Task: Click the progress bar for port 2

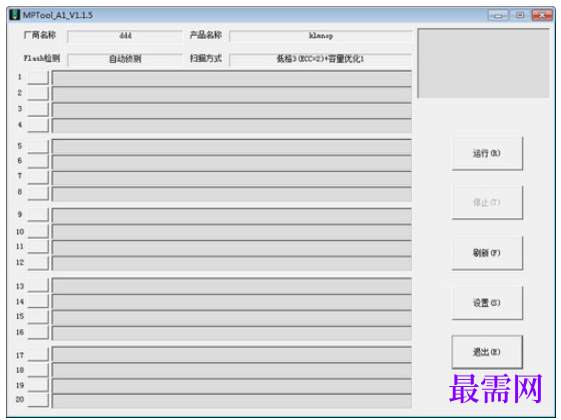Action: [231, 94]
